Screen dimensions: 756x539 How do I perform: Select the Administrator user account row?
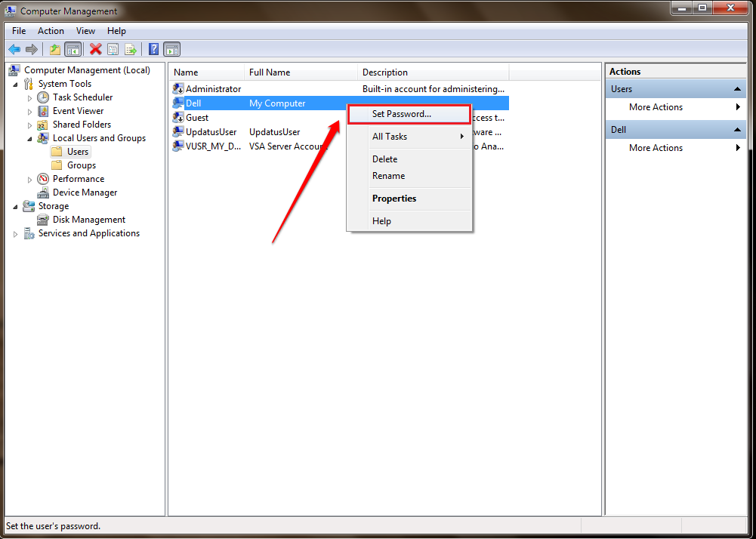(213, 89)
